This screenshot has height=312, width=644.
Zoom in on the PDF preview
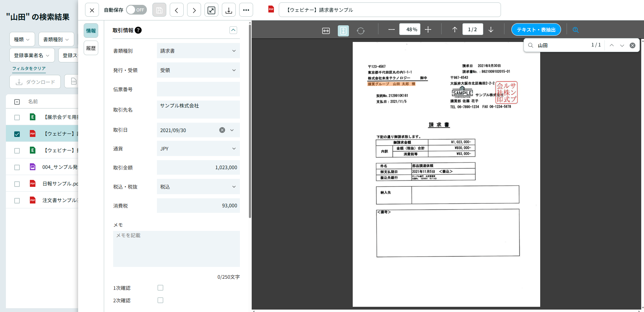point(428,29)
